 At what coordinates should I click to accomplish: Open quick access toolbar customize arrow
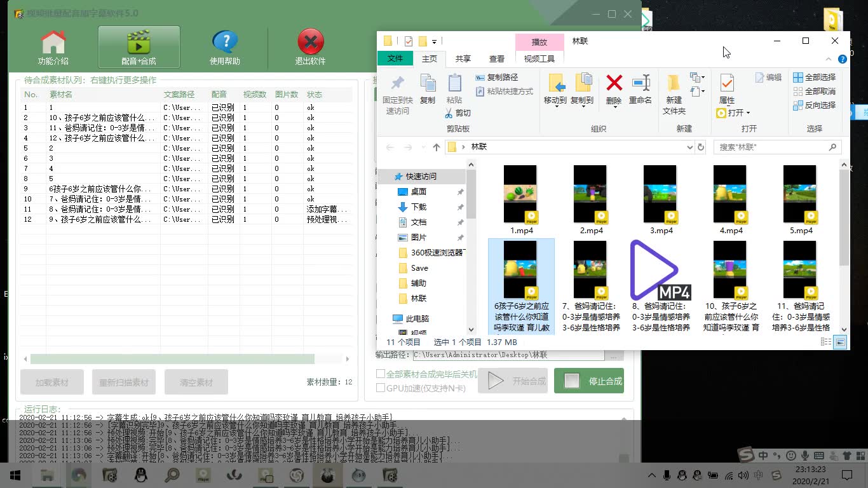[434, 42]
